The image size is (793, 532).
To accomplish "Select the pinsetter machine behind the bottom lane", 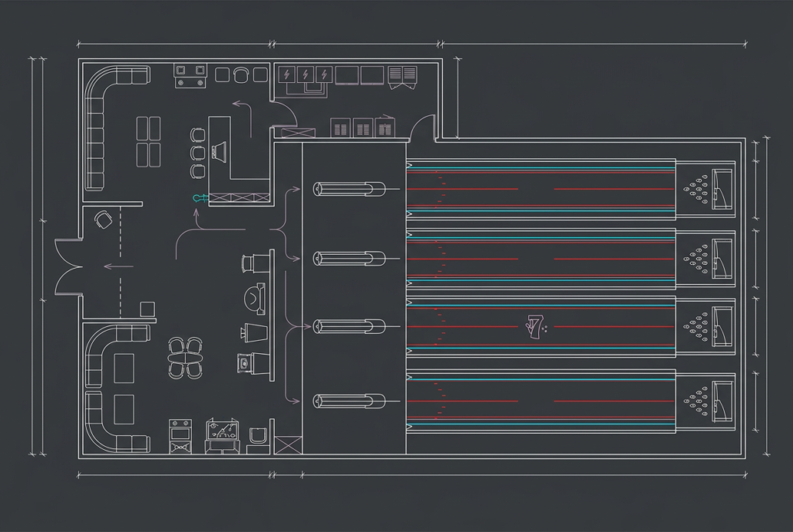I will 723,401.
